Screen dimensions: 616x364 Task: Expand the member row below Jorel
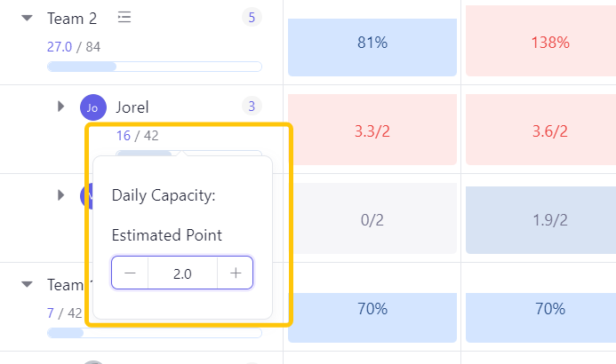pyautogui.click(x=60, y=194)
